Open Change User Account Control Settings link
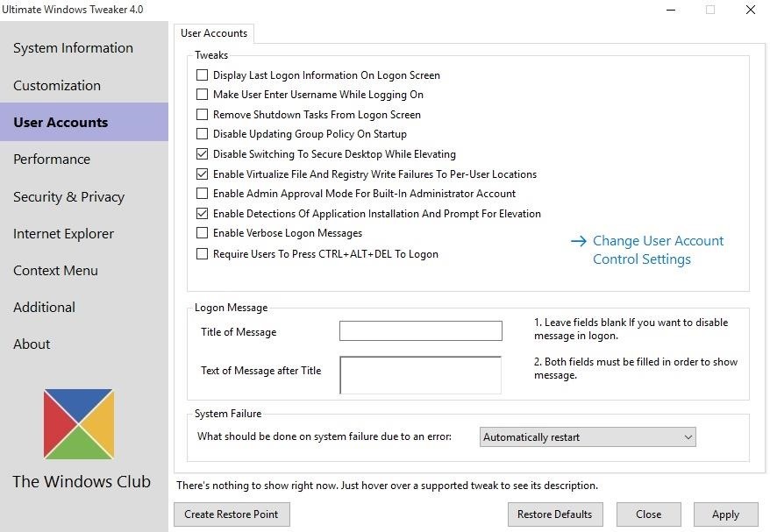This screenshot has height=532, width=770. pos(658,250)
